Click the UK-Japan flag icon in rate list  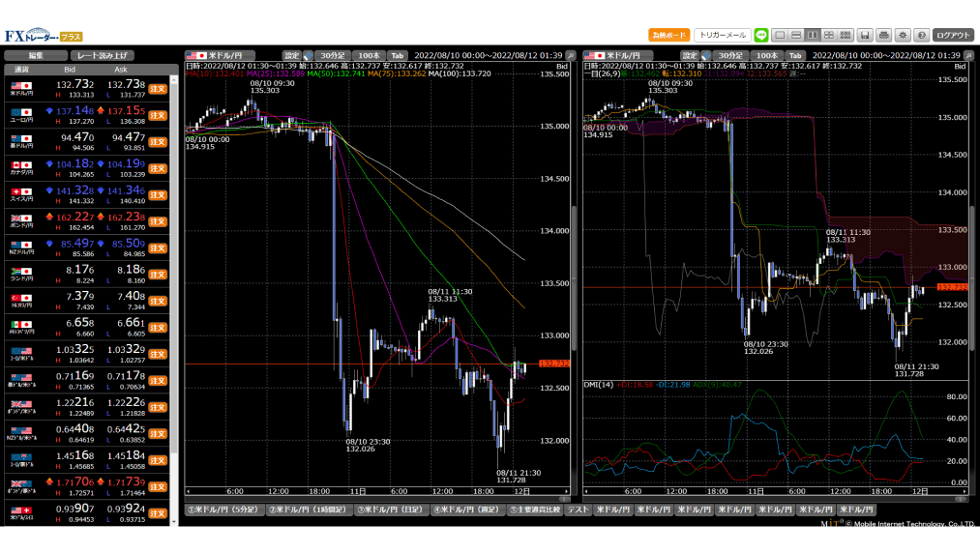tap(21, 218)
